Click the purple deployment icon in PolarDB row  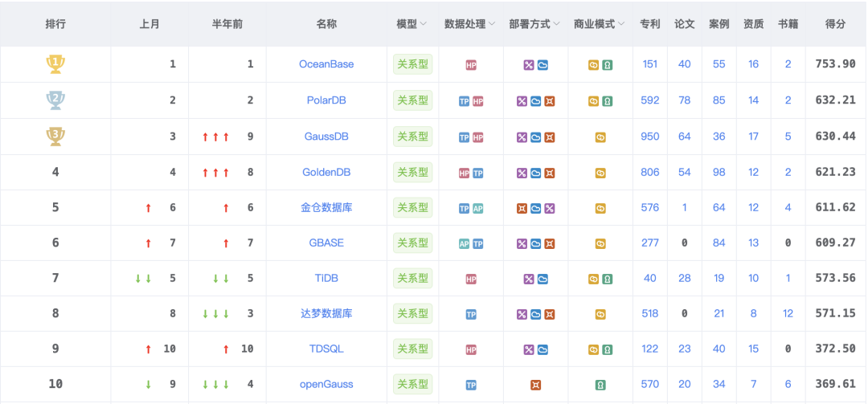pos(522,101)
